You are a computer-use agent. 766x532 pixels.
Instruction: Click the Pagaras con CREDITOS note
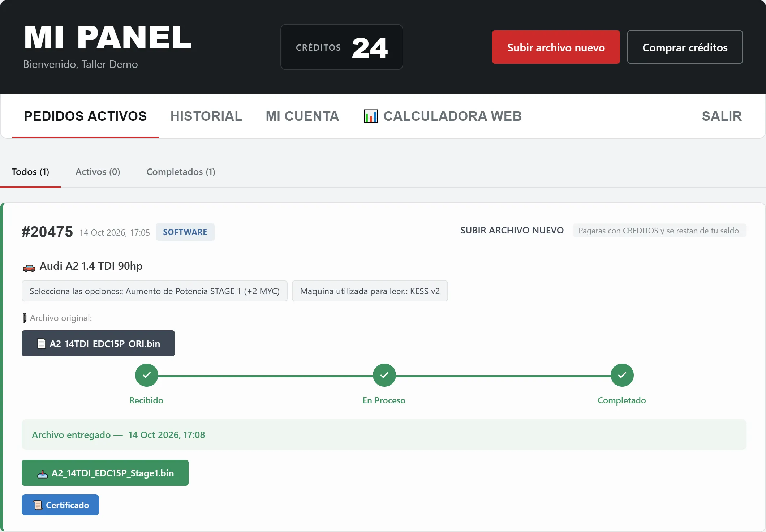[x=659, y=231]
